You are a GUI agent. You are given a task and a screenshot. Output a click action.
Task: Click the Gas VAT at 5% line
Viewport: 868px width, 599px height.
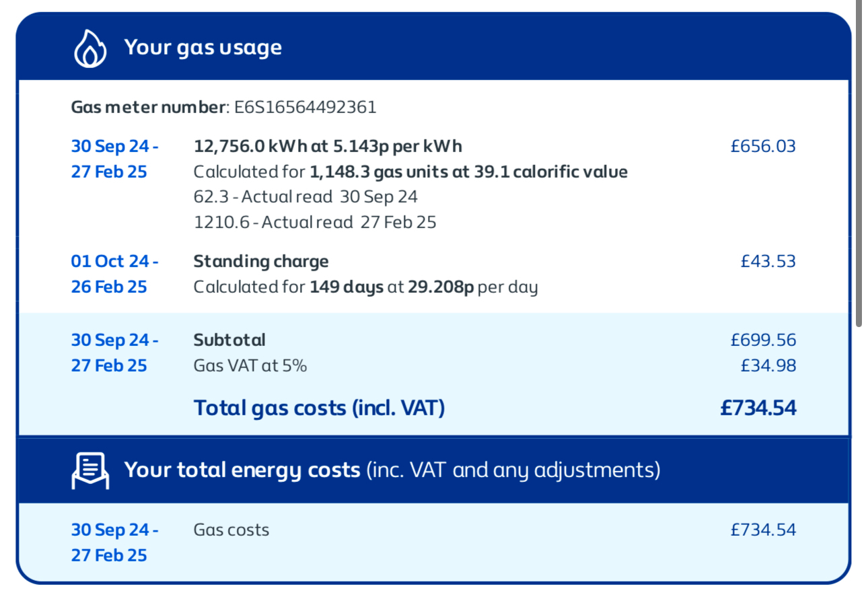click(x=250, y=365)
